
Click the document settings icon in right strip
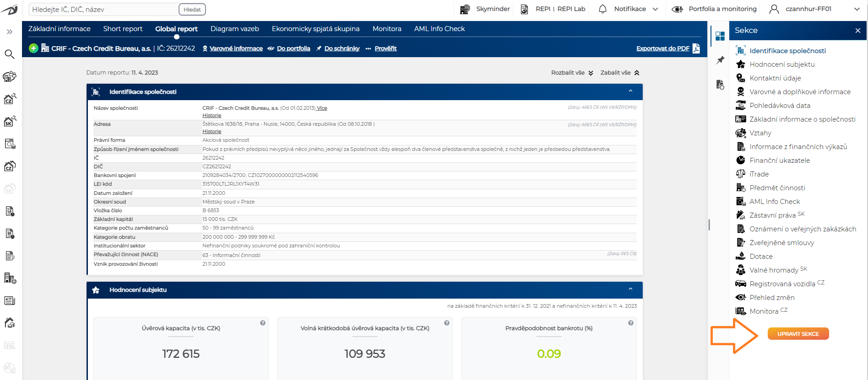click(720, 85)
